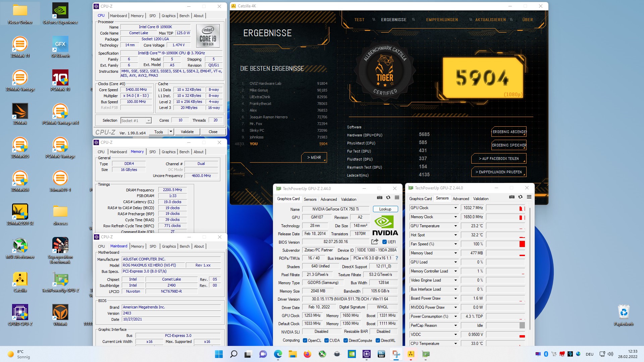
Task: Click ERGEBNIS SPEICHERN in Catzilla
Action: pyautogui.click(x=509, y=145)
